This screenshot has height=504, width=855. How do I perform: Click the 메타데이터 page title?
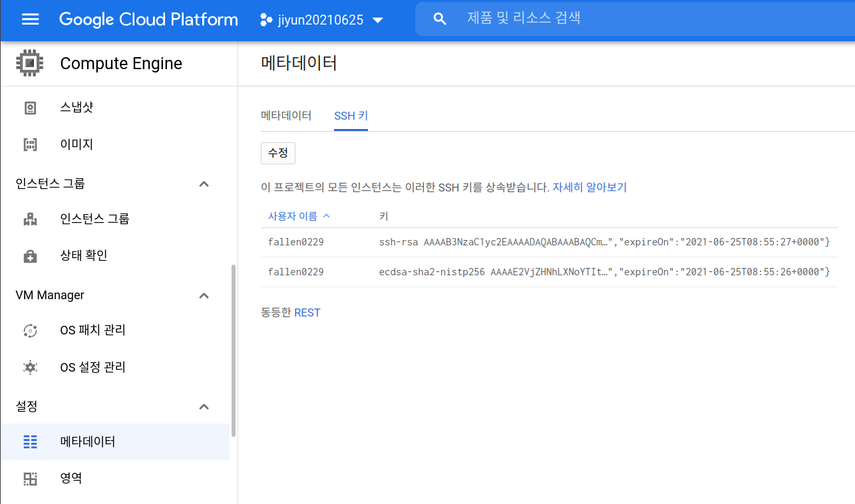299,63
